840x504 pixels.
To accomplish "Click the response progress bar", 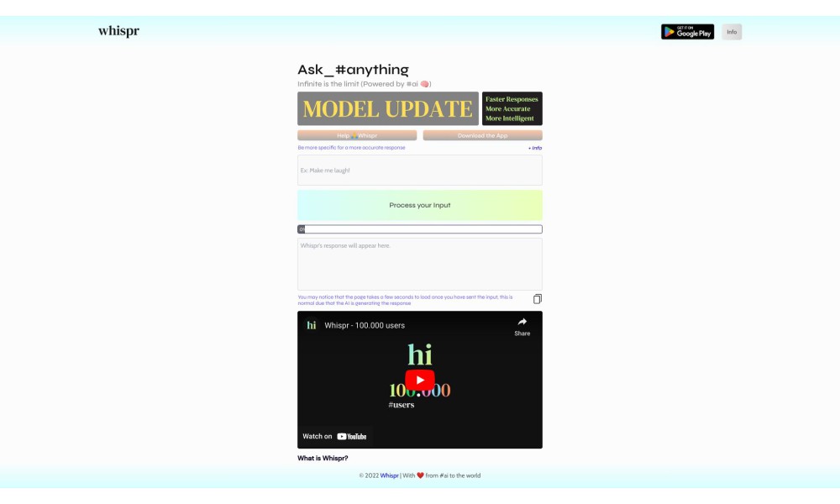I will click(419, 229).
